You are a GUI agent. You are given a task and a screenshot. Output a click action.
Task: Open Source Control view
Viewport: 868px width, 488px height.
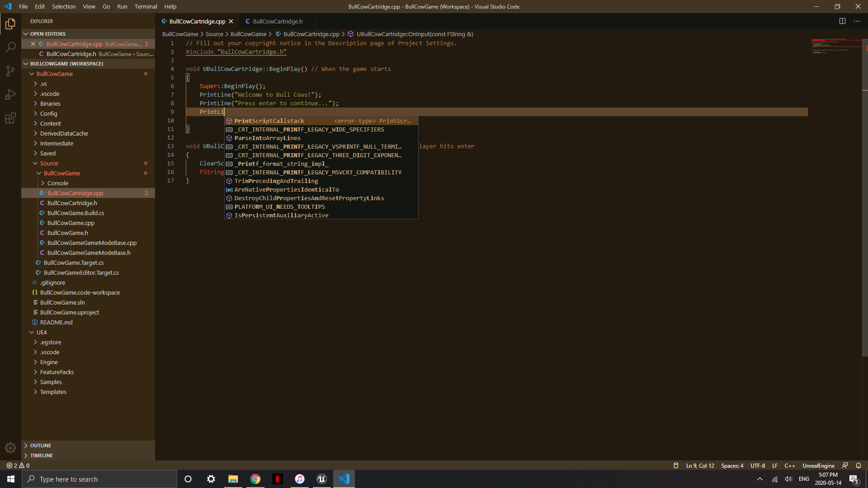tap(10, 71)
